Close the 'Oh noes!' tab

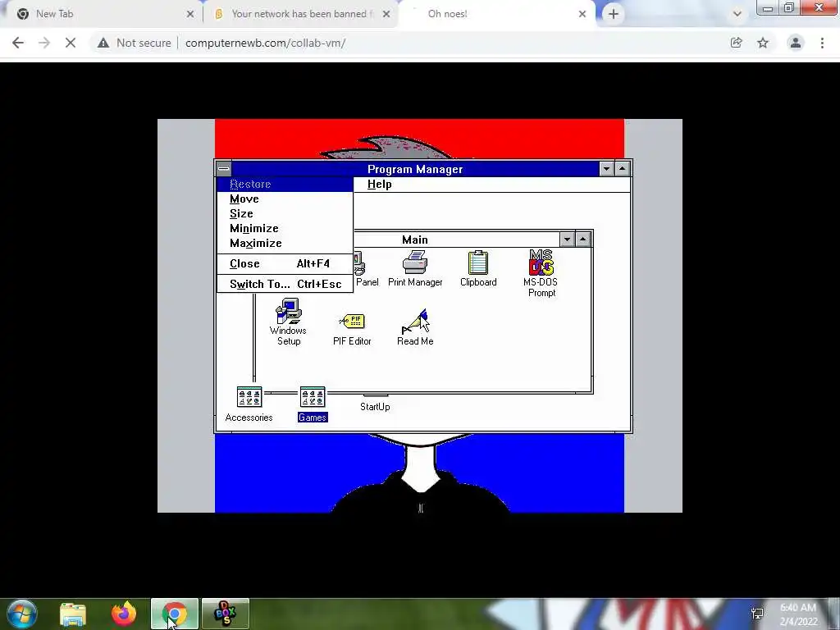(x=582, y=14)
